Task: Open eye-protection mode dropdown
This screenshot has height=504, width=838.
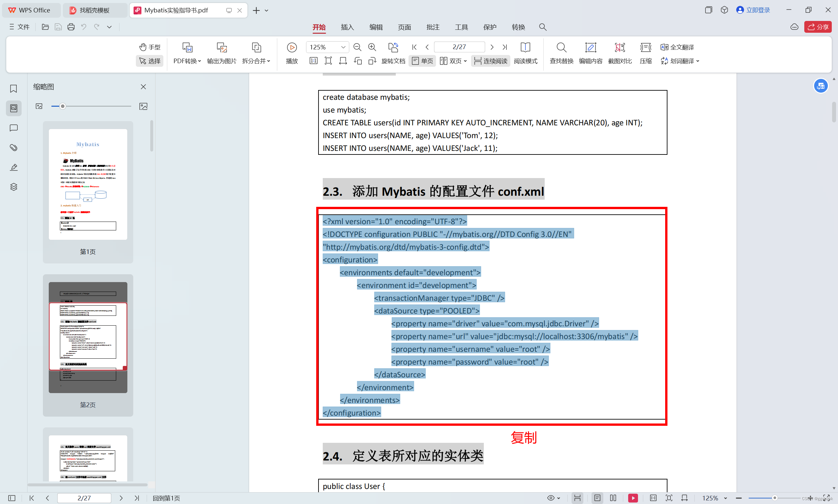Action: pyautogui.click(x=553, y=498)
